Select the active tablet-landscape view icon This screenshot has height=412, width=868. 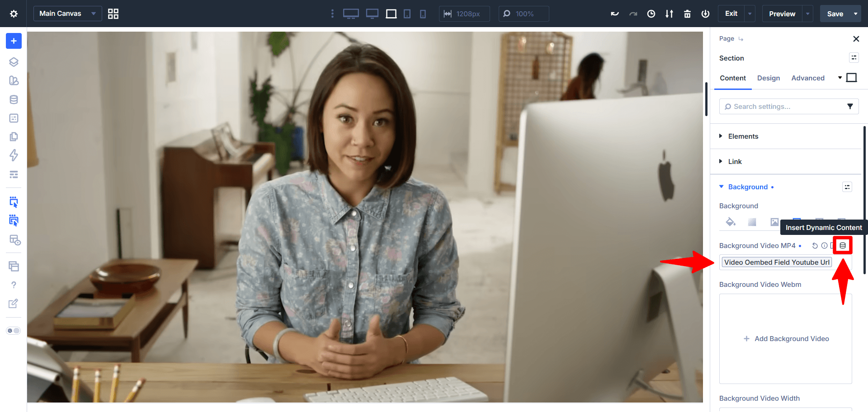(x=391, y=14)
